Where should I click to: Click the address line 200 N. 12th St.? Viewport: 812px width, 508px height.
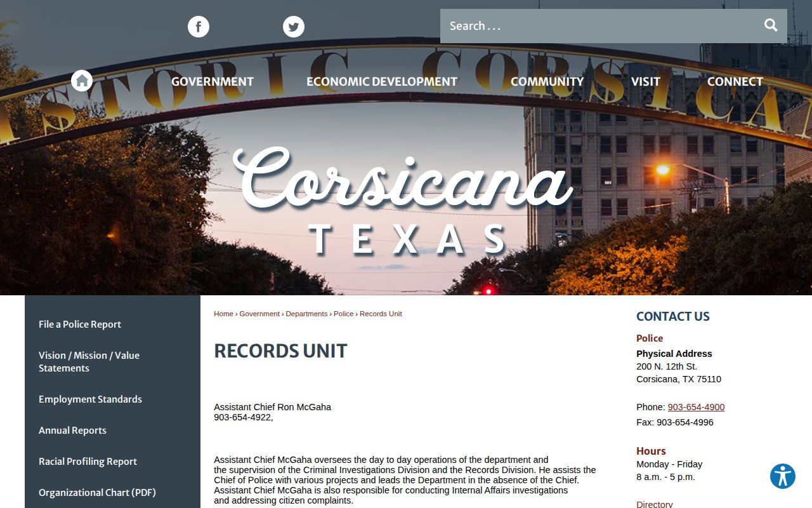point(667,366)
